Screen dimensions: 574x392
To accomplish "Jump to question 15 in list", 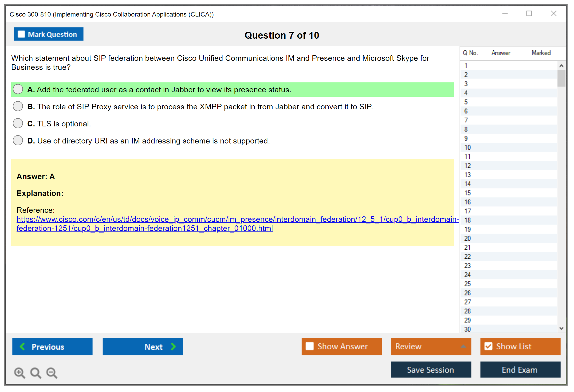I will click(467, 193).
